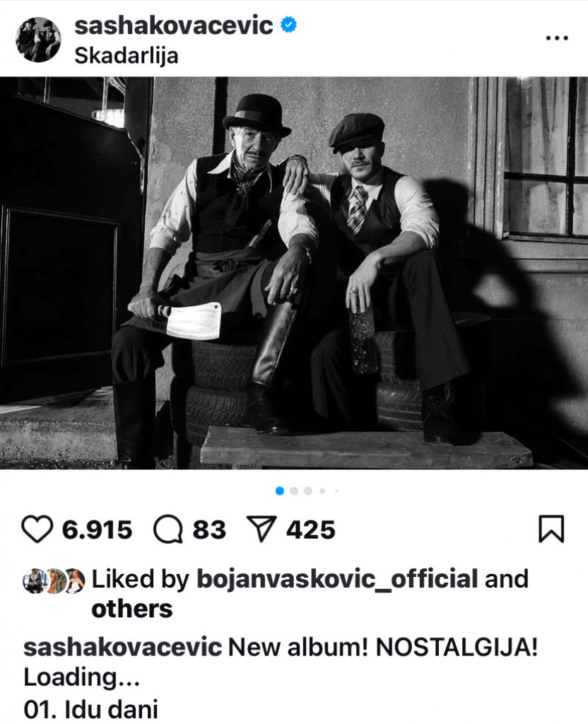Save the post with the bookmark icon
The height and width of the screenshot is (724, 588).
click(x=551, y=529)
